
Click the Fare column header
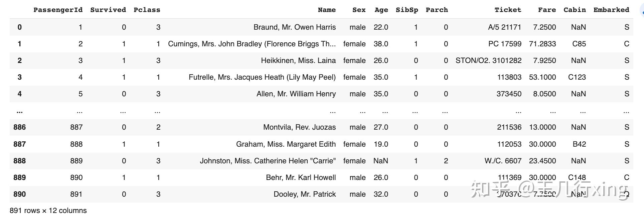pyautogui.click(x=547, y=10)
